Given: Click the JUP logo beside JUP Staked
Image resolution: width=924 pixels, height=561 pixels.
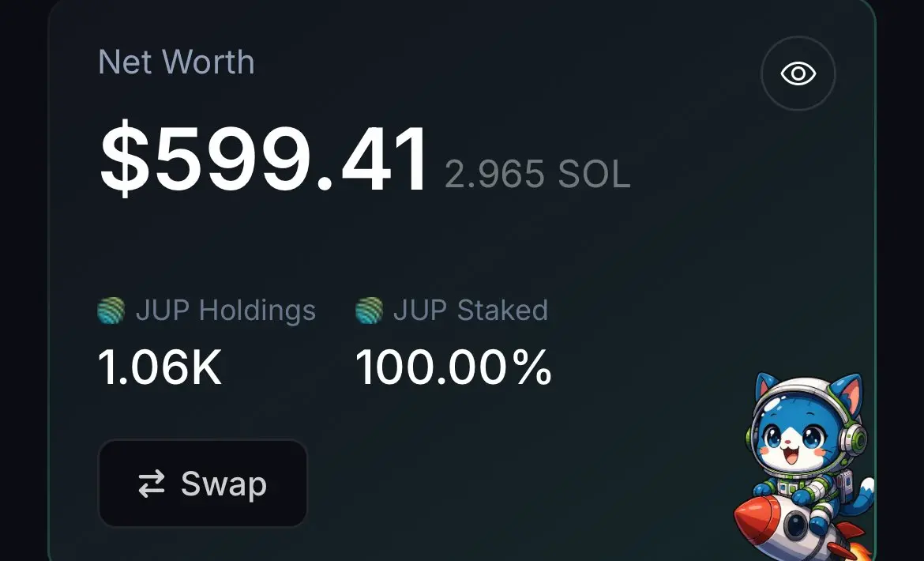Looking at the screenshot, I should [x=370, y=311].
